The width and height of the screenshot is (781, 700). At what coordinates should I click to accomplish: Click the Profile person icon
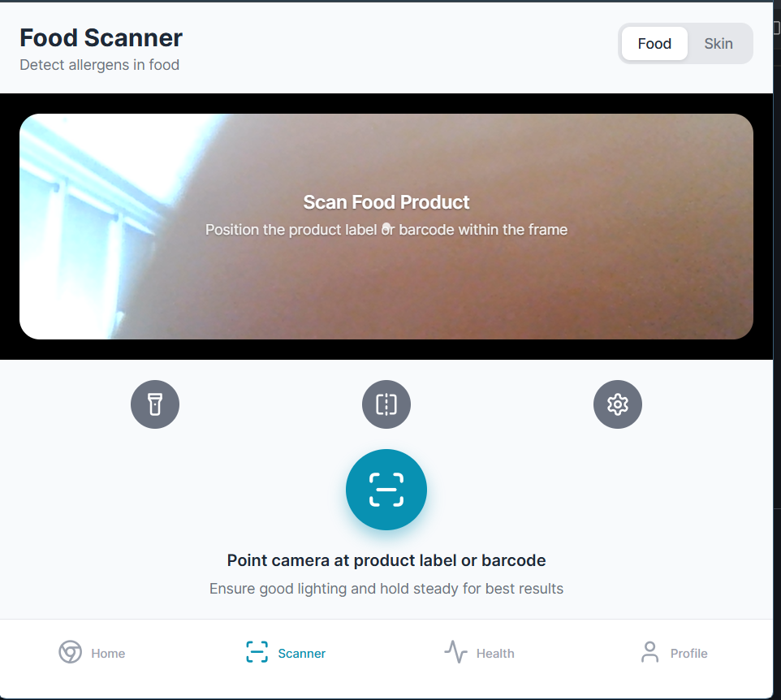click(x=649, y=652)
